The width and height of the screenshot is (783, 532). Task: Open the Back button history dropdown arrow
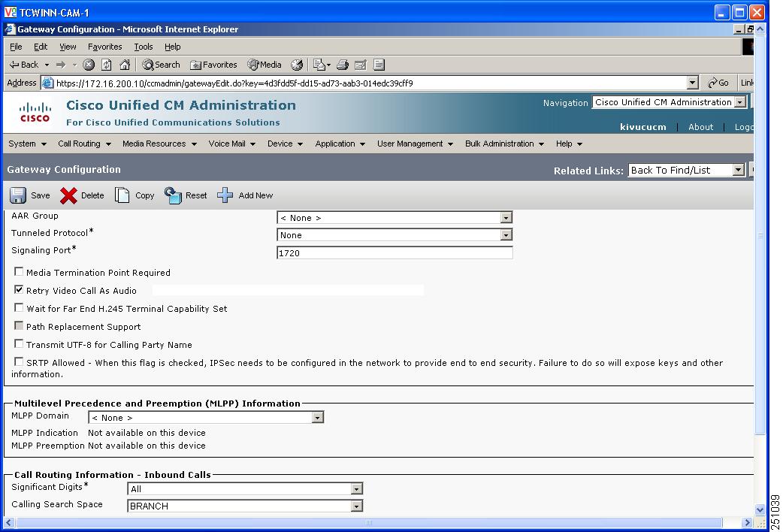point(47,65)
